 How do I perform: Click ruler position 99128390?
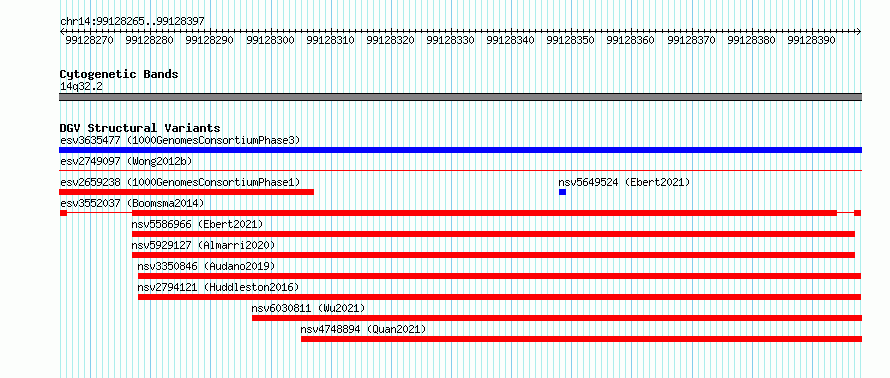(812, 40)
